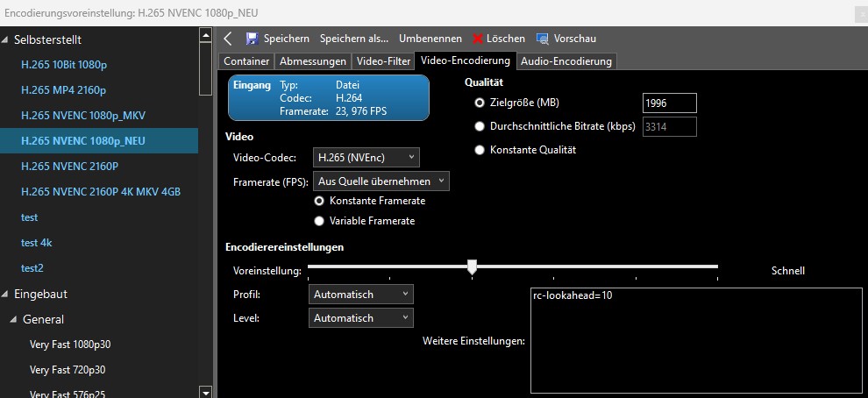Select preset H.265 NVENC 1080p_MKV
Viewport: 868px width, 398px height.
point(83,116)
